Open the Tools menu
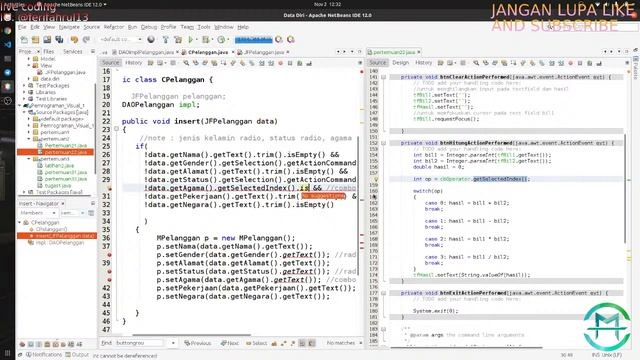The image size is (640, 360). (x=204, y=27)
